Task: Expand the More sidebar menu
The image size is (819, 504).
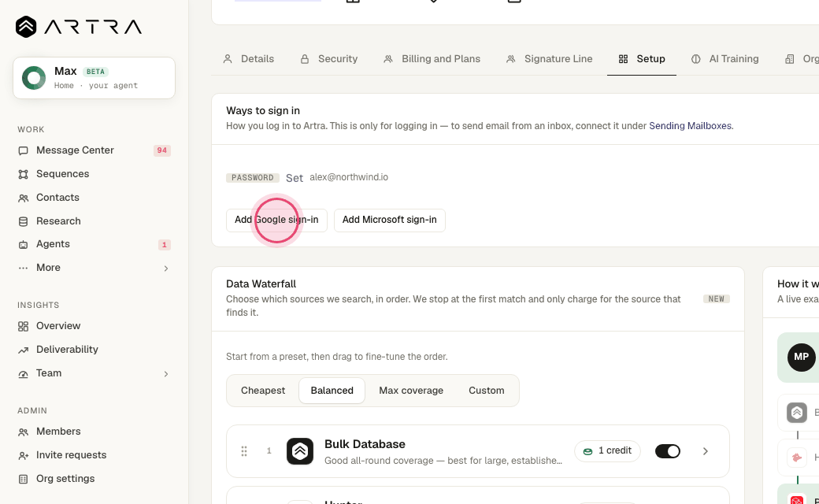Action: click(x=94, y=268)
